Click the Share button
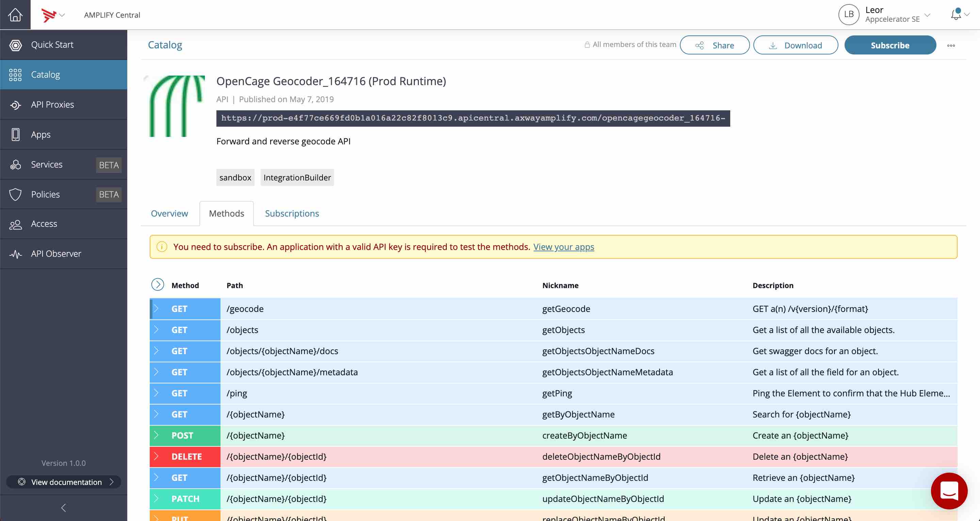980x521 pixels. (x=715, y=45)
